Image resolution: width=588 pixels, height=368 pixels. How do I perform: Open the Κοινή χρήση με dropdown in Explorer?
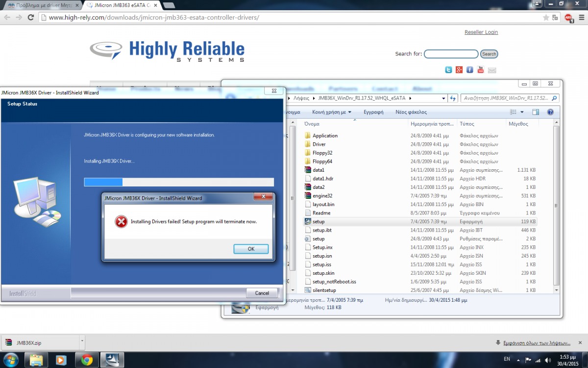pos(332,112)
